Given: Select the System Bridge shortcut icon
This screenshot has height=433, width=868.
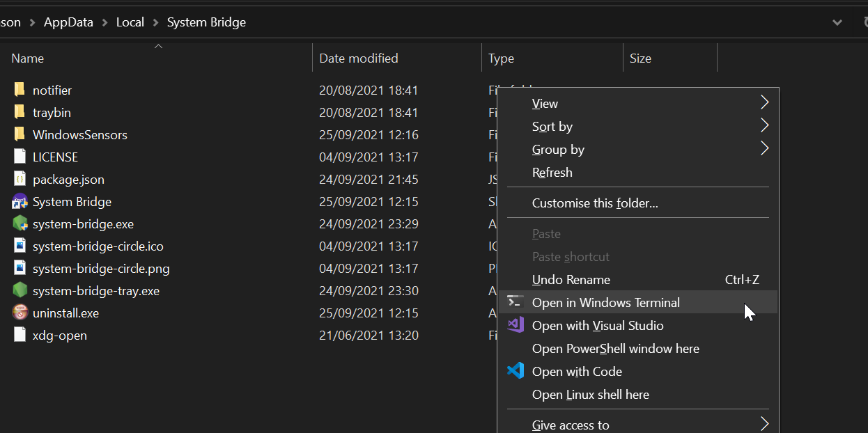Looking at the screenshot, I should [20, 201].
